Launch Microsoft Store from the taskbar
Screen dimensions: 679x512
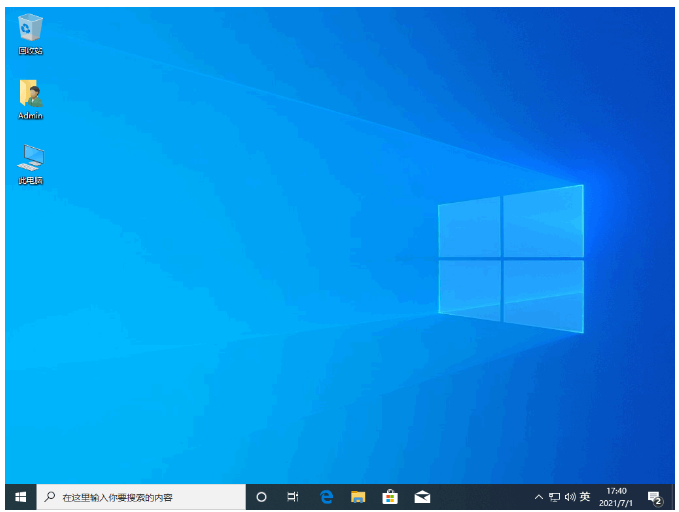pyautogui.click(x=390, y=497)
